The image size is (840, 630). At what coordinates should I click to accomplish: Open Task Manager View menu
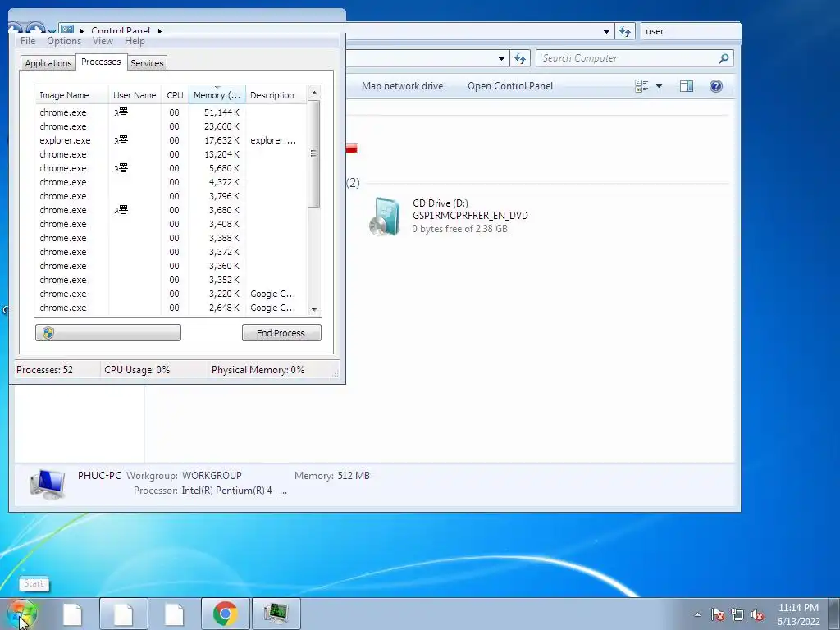(x=103, y=41)
